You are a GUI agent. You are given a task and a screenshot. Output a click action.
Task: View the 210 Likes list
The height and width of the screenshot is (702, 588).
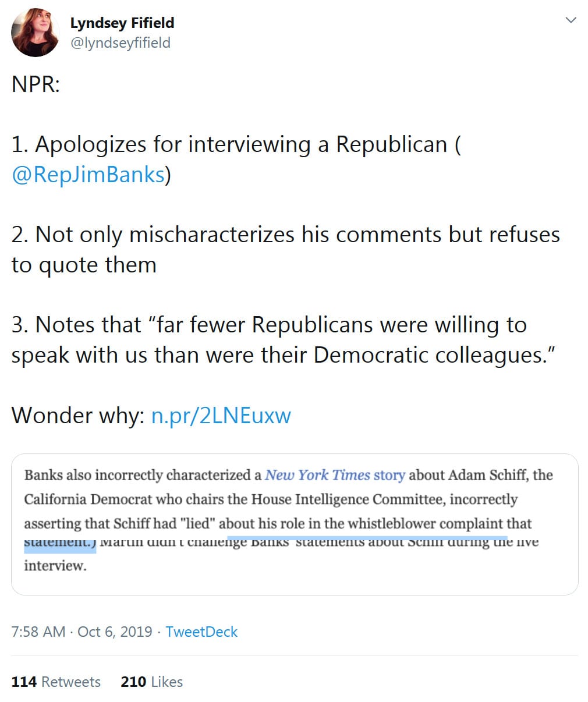(x=151, y=682)
